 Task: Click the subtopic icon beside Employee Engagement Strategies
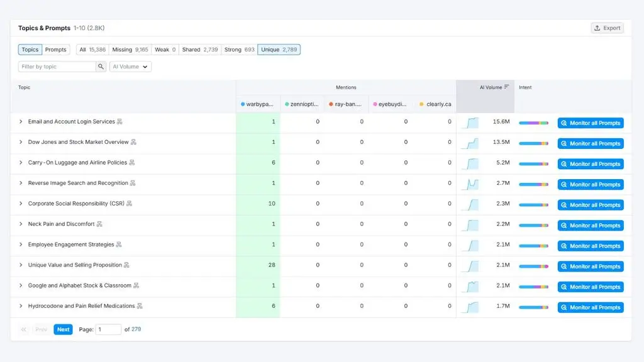point(119,244)
